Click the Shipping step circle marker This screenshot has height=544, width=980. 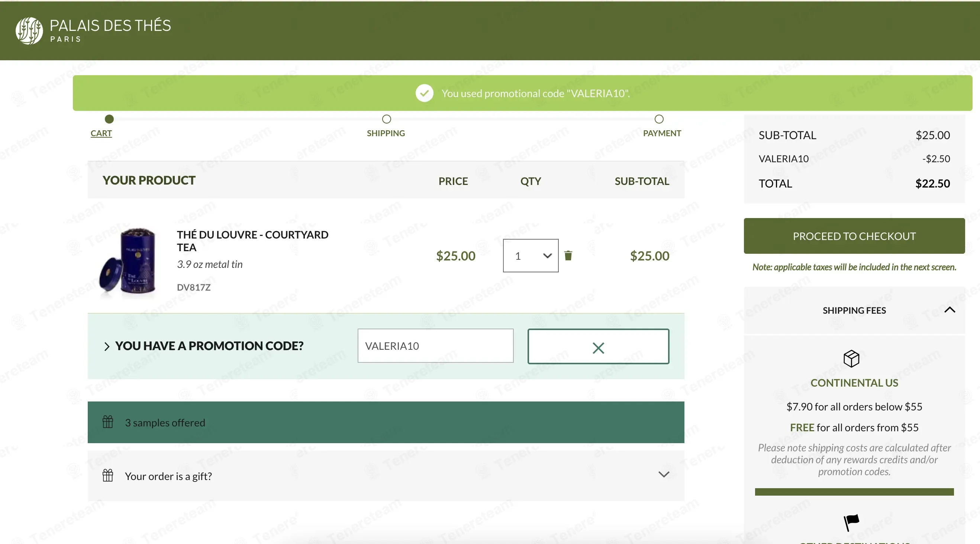(387, 119)
